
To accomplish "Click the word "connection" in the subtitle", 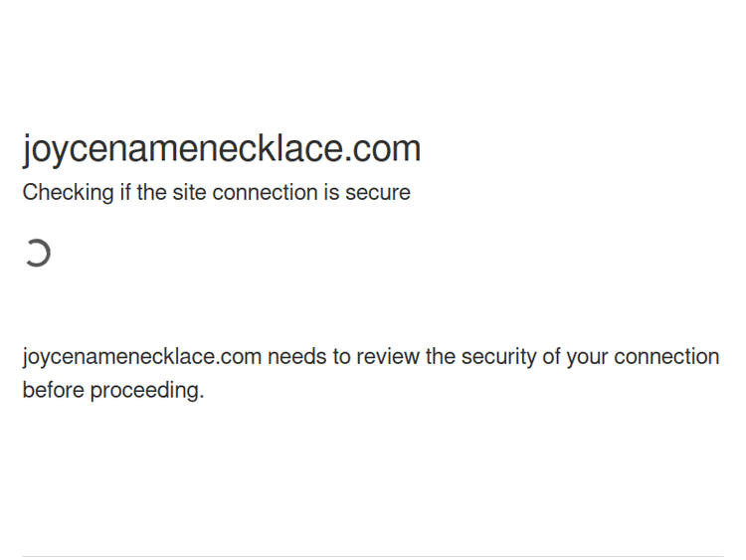I will (264, 193).
